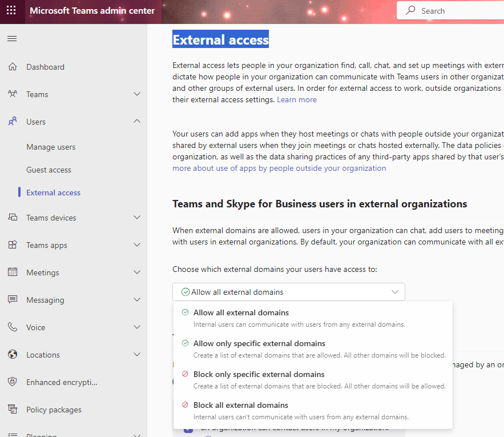
Task: Click the Teams apps icon
Action: click(x=13, y=244)
